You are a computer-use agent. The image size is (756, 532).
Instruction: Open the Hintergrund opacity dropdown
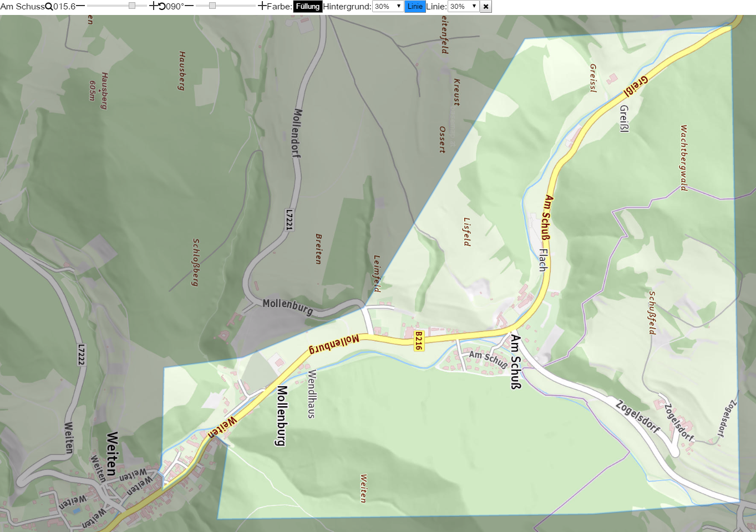tap(388, 7)
